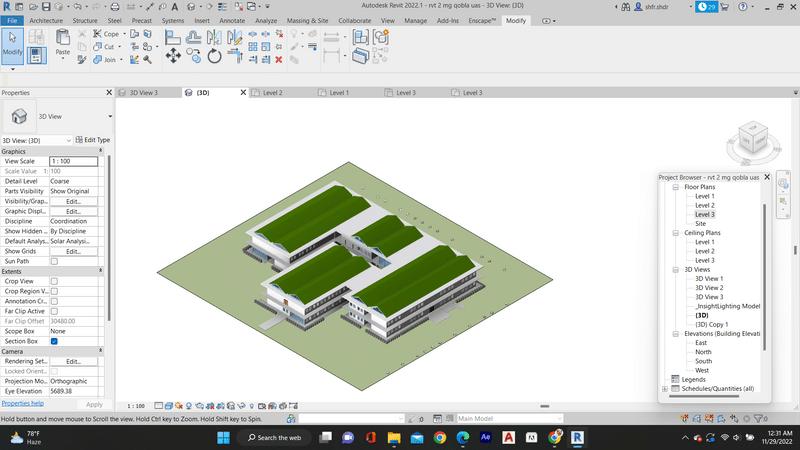Expand Schedules/Quantities in Project Browser
The image size is (800, 450).
coord(665,388)
